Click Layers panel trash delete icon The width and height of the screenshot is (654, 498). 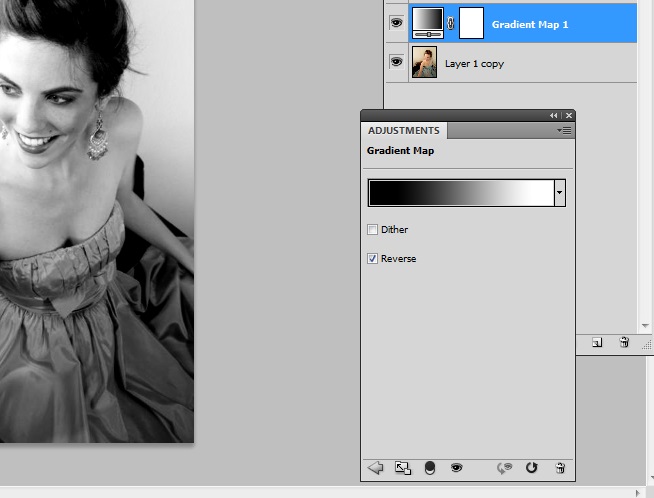tap(624, 342)
